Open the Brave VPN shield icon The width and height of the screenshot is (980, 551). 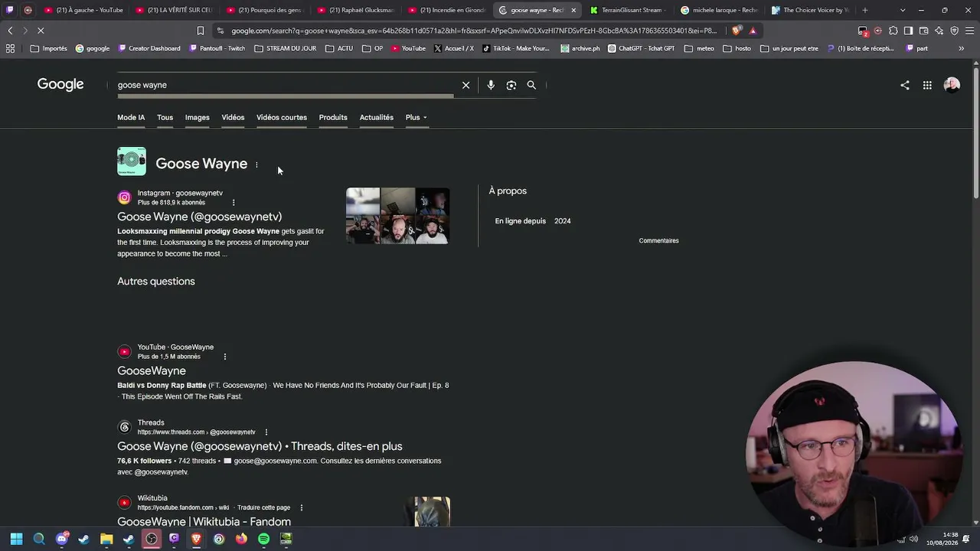click(954, 31)
